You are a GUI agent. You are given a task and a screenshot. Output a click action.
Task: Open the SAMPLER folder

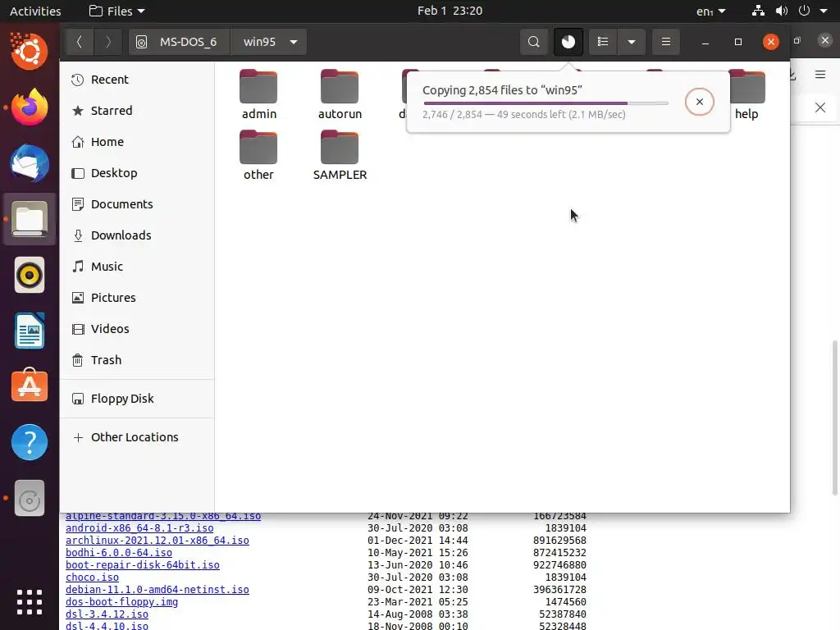[340, 155]
